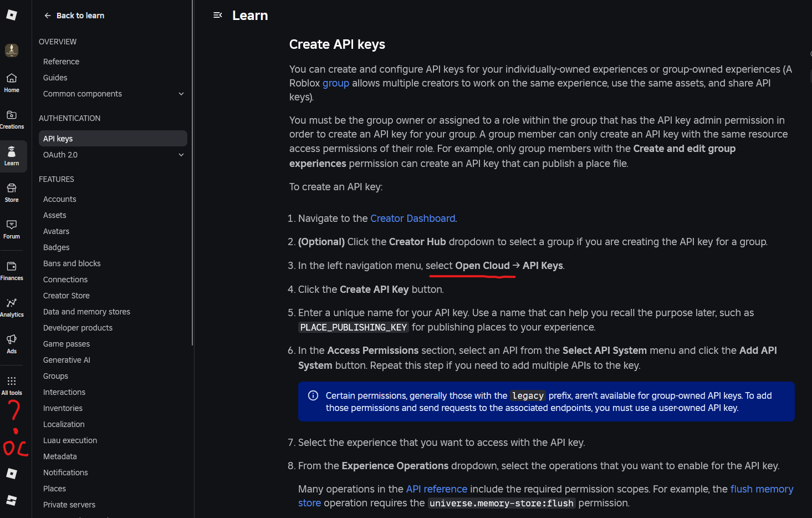Image resolution: width=812 pixels, height=518 pixels.
Task: Open the Creations section icon
Action: 12,119
